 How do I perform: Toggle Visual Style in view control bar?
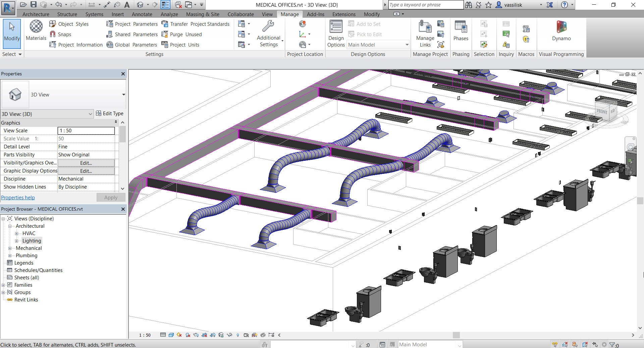(x=171, y=335)
